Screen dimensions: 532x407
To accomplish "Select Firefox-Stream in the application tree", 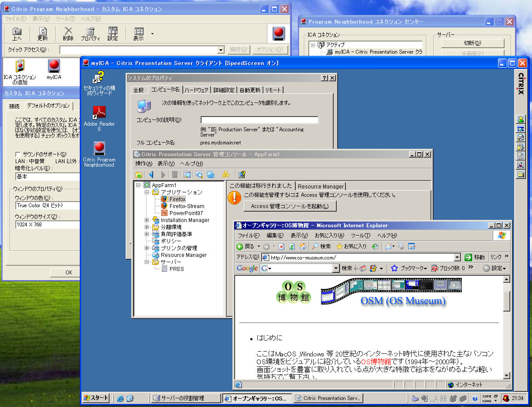I will point(187,206).
